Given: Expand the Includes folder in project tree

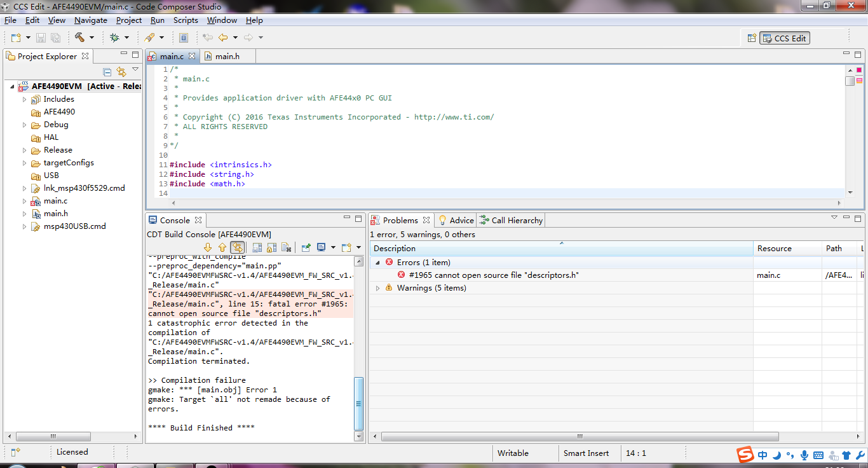Looking at the screenshot, I should click(x=25, y=99).
